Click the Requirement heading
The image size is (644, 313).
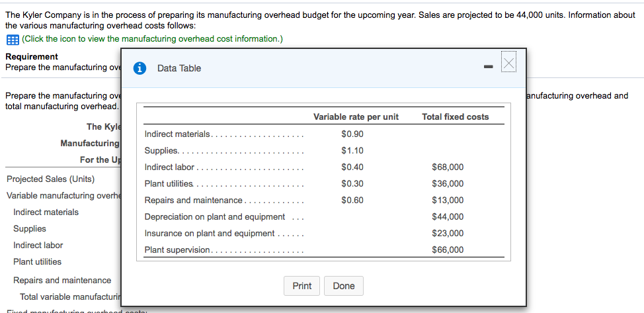32,56
